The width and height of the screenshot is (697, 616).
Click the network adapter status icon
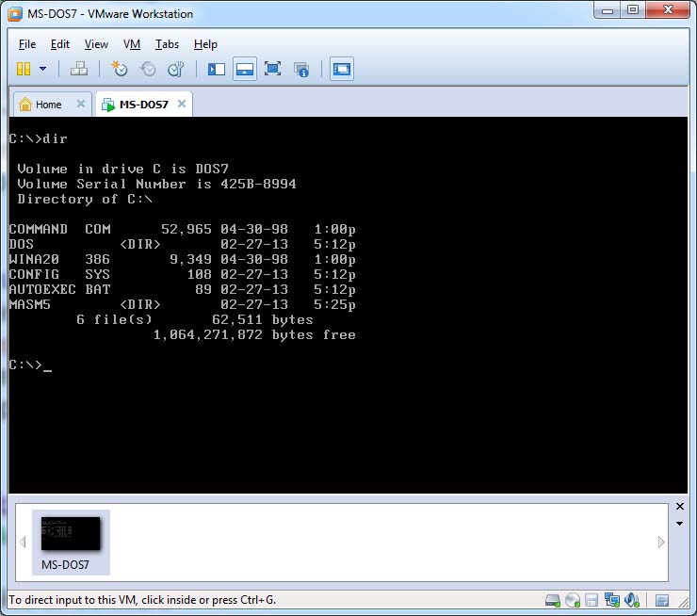click(611, 600)
